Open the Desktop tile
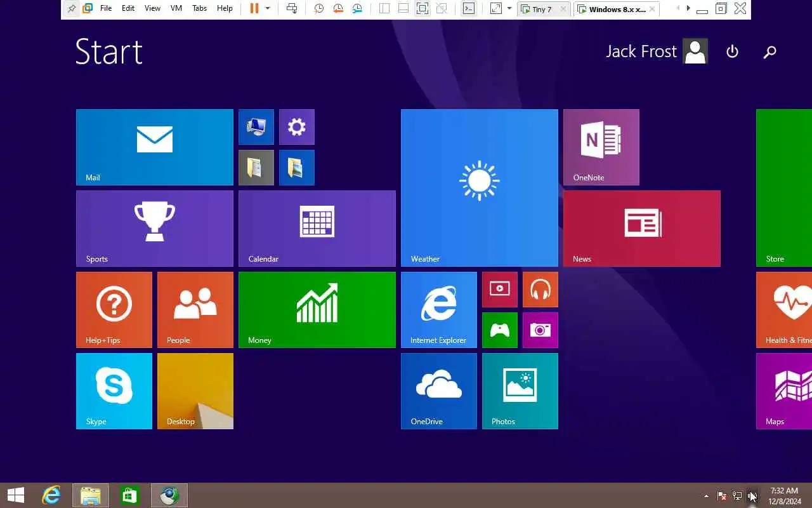Screen dimensions: 812x508 [x=195, y=391]
